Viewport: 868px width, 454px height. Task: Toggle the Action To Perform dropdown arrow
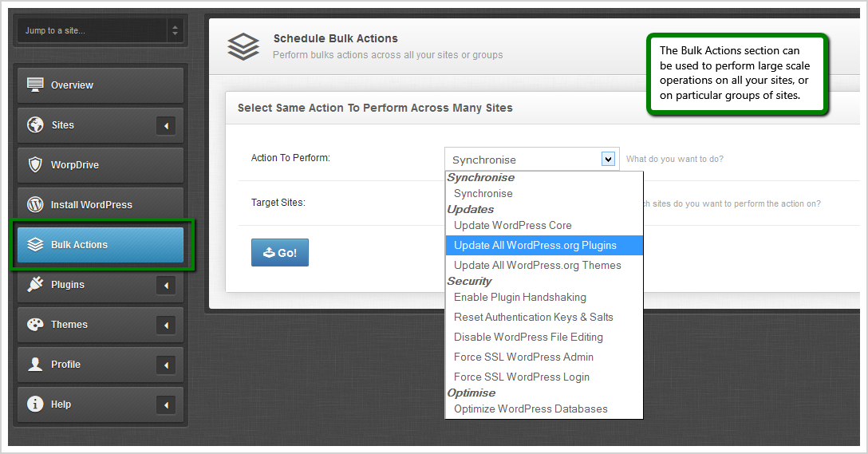tap(608, 160)
